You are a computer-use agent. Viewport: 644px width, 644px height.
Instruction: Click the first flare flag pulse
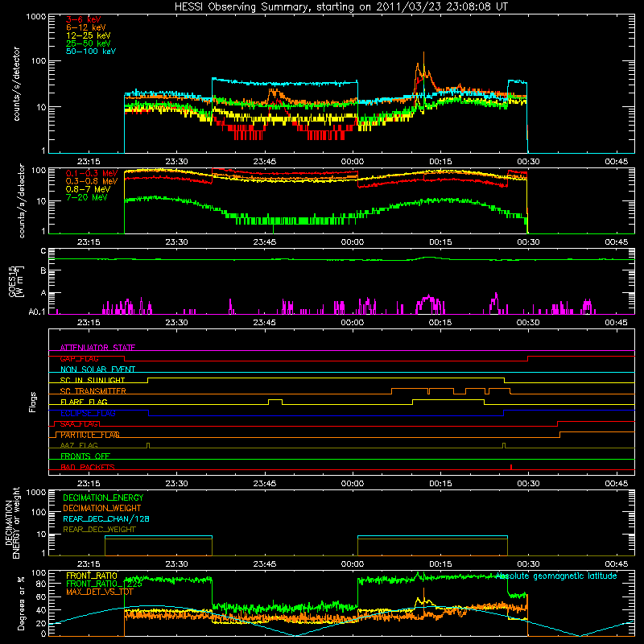click(x=275, y=401)
